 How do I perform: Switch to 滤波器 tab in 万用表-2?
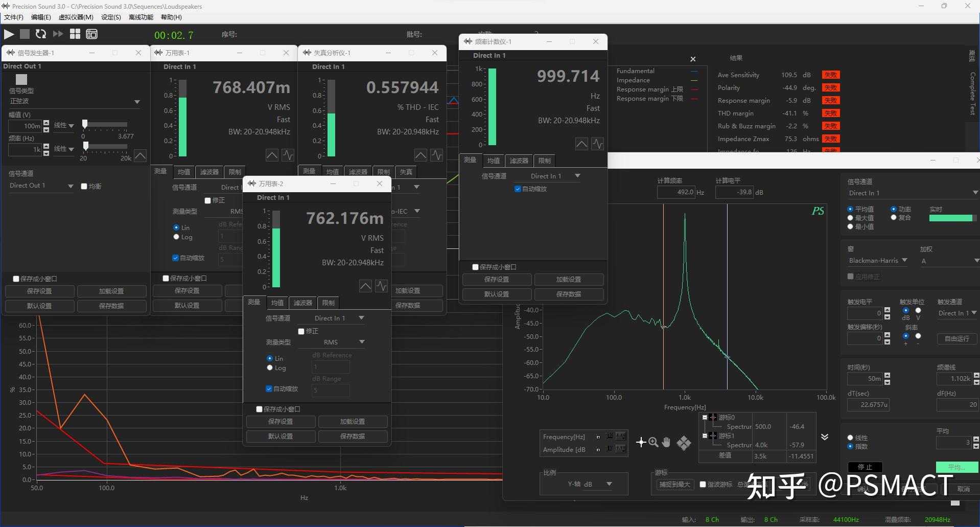pyautogui.click(x=303, y=303)
